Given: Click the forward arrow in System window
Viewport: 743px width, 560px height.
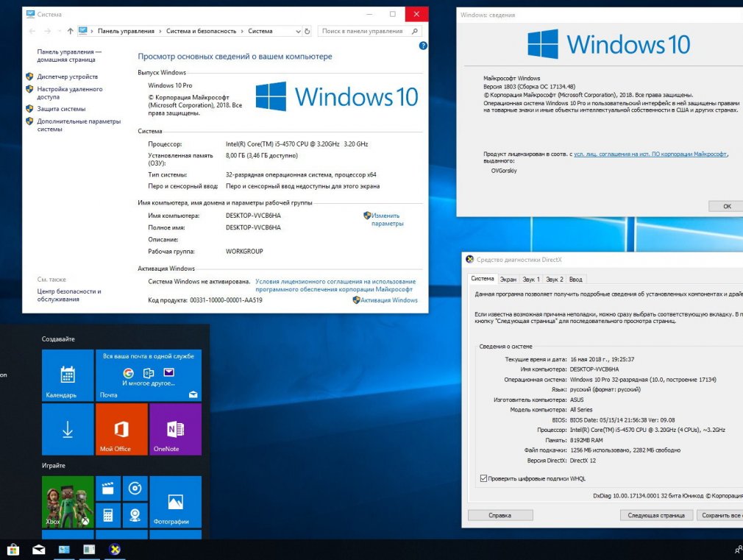Looking at the screenshot, I should pos(47,32).
